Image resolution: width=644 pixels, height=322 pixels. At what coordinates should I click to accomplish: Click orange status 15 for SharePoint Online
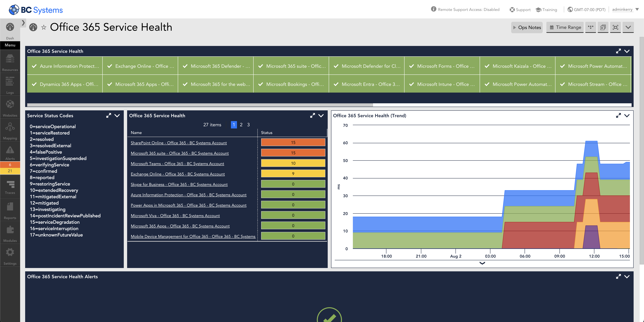tap(293, 142)
